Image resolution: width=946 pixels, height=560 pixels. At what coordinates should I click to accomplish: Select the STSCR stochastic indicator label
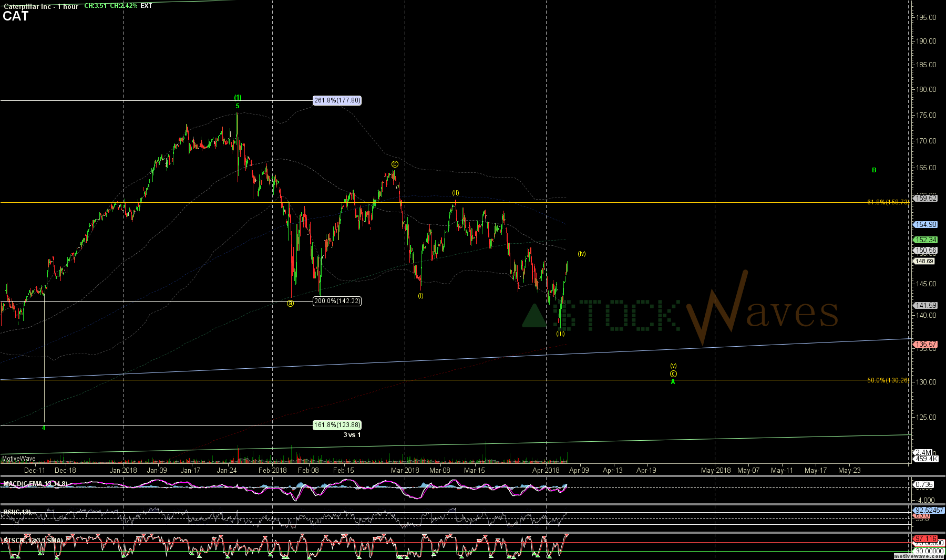[x=33, y=540]
